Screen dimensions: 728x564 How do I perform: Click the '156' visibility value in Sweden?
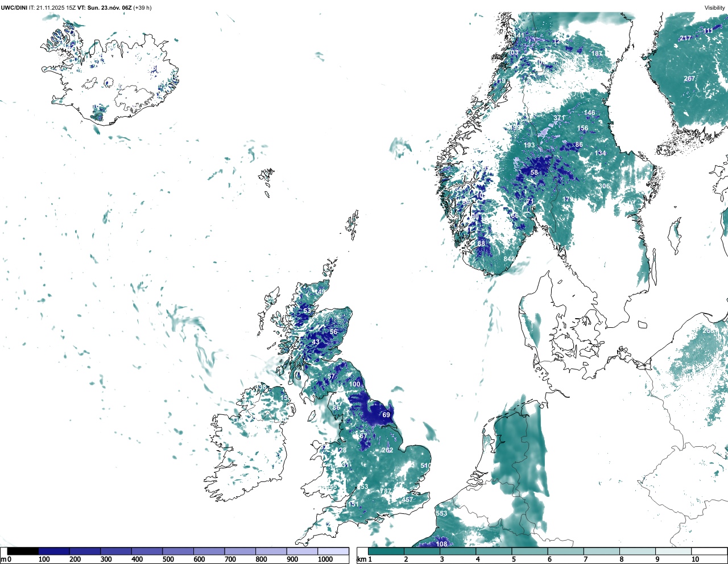(582, 128)
